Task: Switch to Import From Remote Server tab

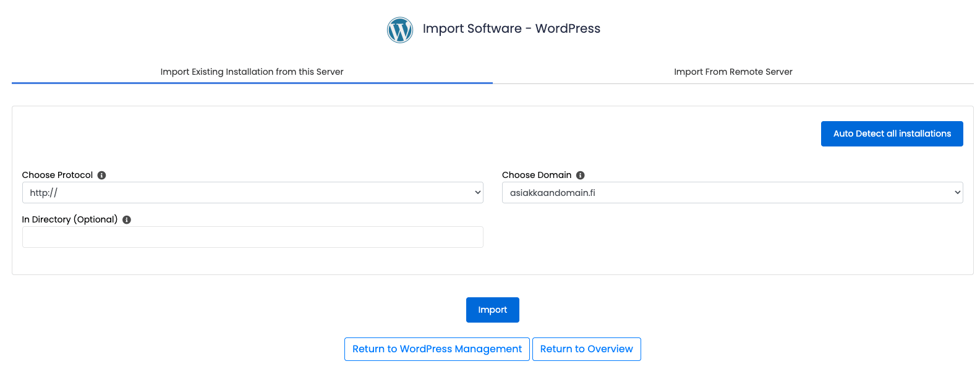Action: [733, 72]
